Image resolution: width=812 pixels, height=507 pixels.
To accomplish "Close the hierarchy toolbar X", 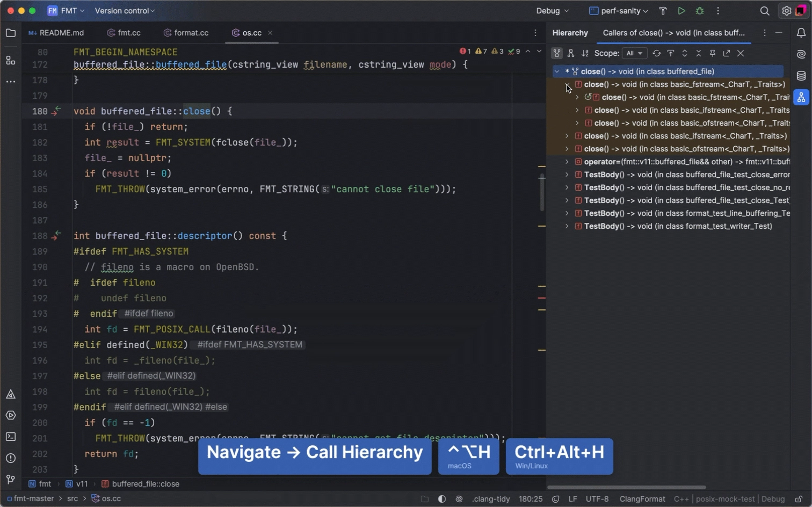I will 741,53.
